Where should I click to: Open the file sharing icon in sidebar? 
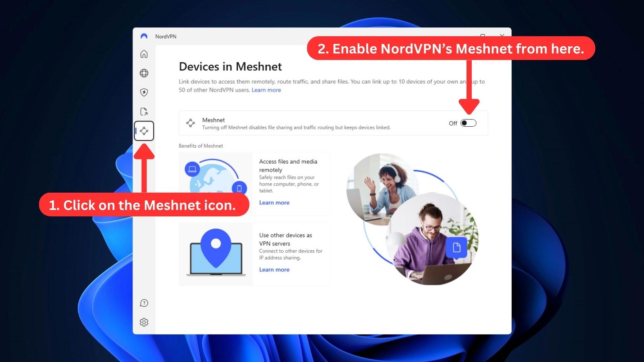(x=144, y=111)
